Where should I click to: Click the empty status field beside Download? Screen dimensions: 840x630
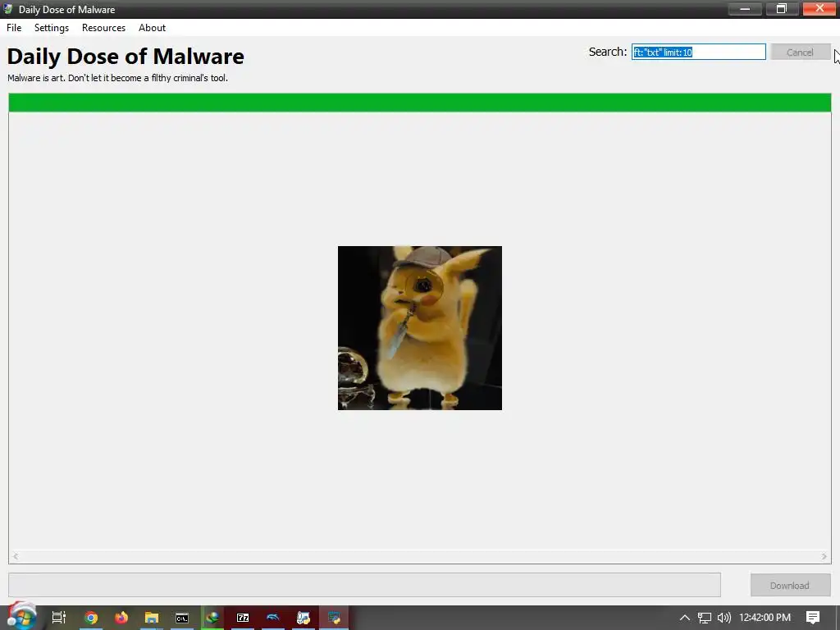pos(364,585)
